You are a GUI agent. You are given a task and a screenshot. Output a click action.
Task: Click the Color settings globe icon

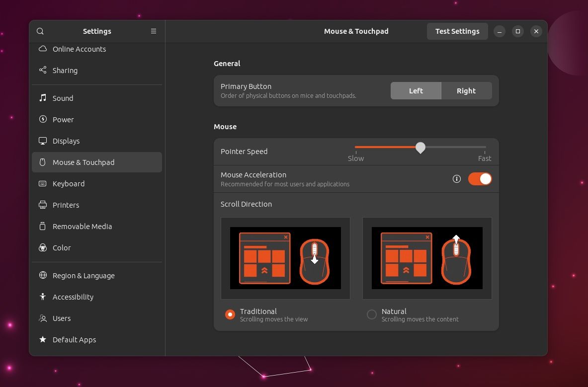(x=42, y=247)
